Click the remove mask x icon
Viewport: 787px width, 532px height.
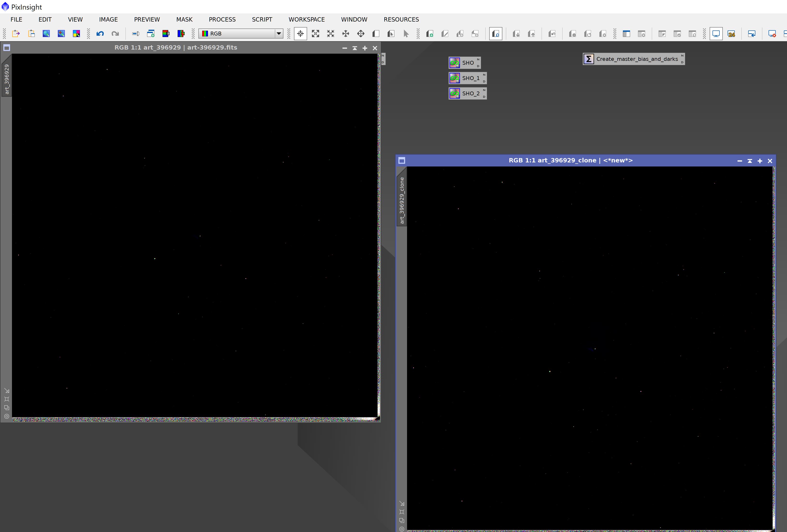pos(642,34)
